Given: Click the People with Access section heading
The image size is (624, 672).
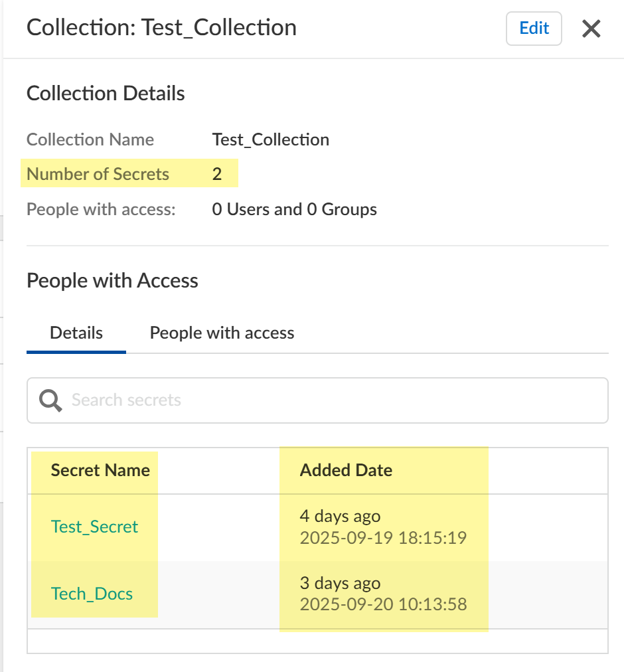Looking at the screenshot, I should (x=112, y=281).
